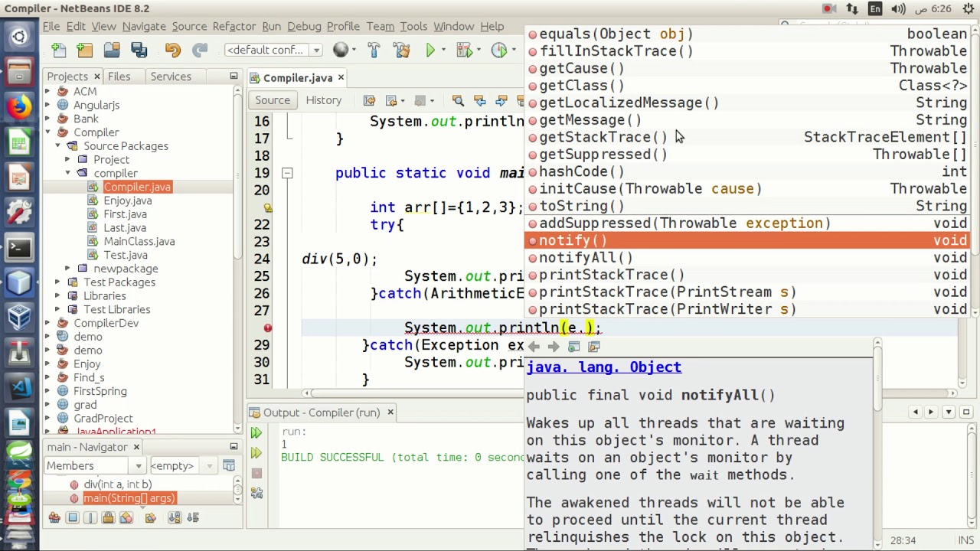
Task: Expand the newpackage node
Action: coord(67,269)
